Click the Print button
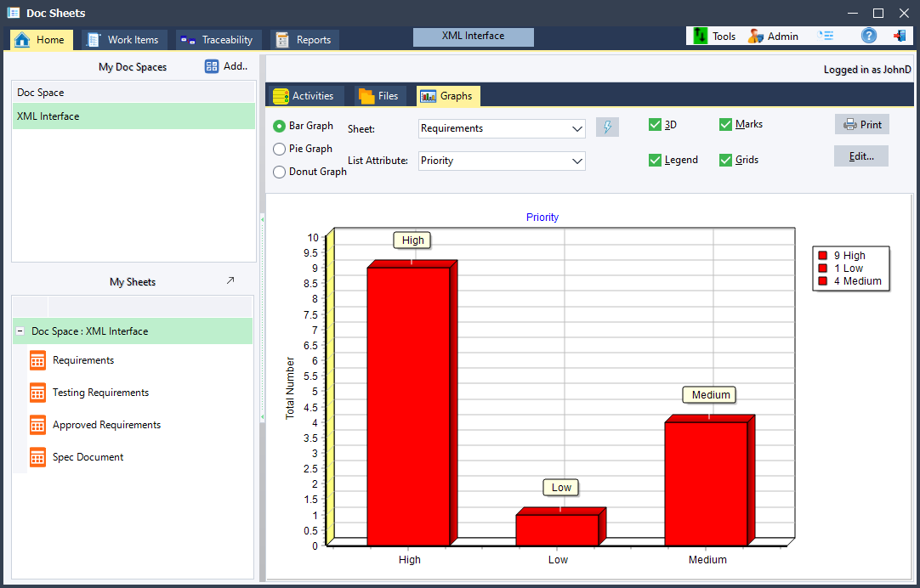Screen dimensions: 920x588 [x=861, y=124]
